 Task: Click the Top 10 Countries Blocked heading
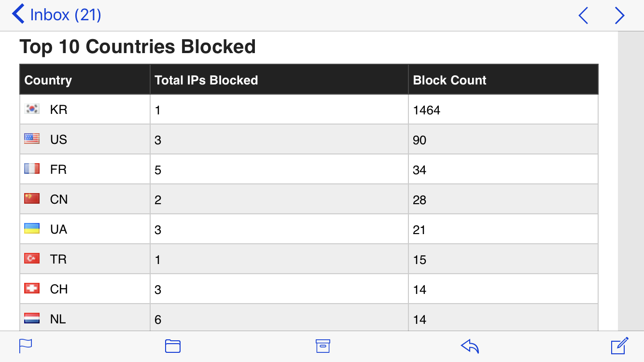click(138, 47)
